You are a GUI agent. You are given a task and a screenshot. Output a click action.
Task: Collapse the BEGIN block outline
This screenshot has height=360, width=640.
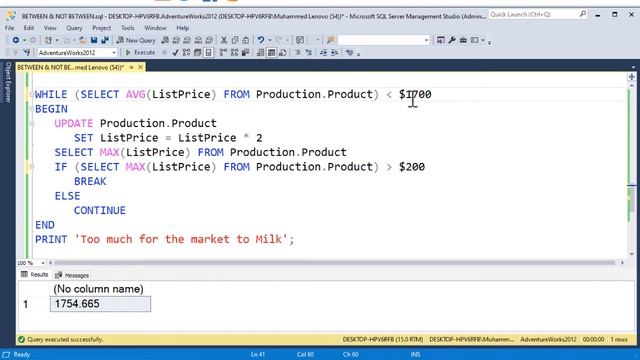pyautogui.click(x=31, y=109)
